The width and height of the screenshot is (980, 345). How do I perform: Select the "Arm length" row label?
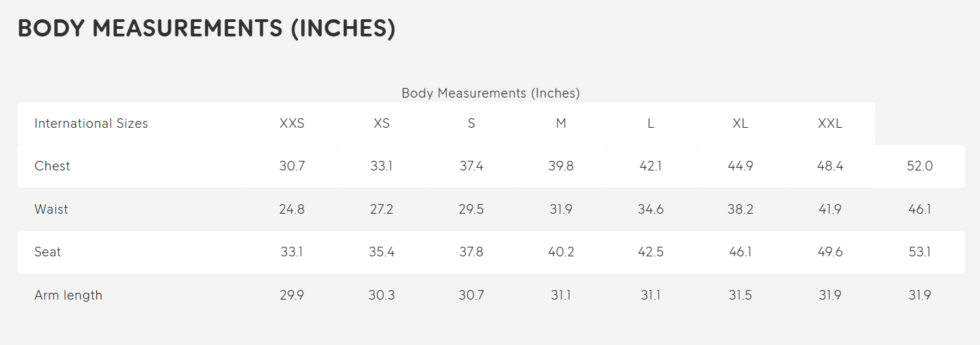click(x=69, y=296)
